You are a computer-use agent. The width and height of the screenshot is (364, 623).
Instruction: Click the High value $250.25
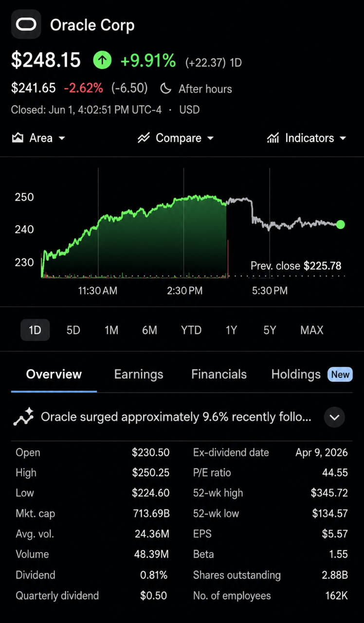(151, 473)
